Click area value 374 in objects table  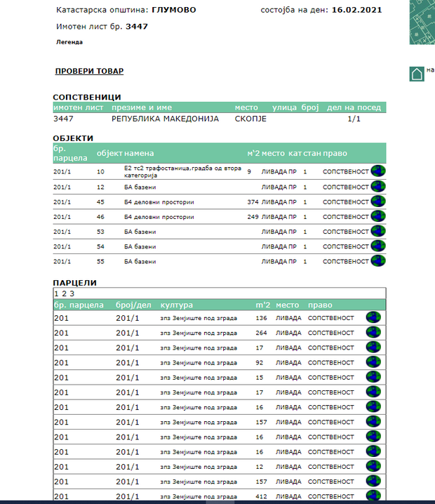(x=253, y=202)
